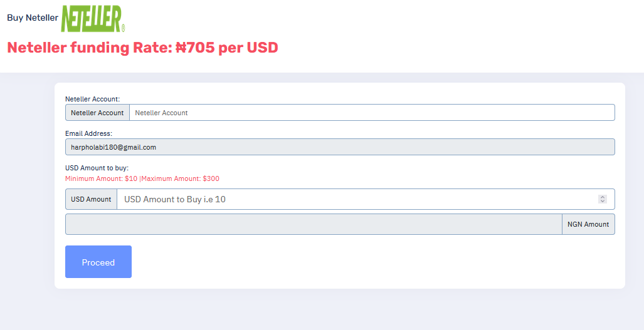Click the email address field
Image resolution: width=644 pixels, height=330 pixels.
340,147
